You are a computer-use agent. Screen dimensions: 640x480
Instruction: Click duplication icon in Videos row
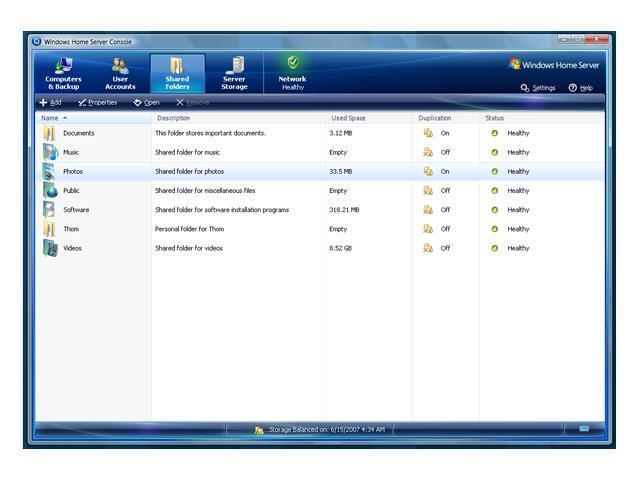(428, 248)
